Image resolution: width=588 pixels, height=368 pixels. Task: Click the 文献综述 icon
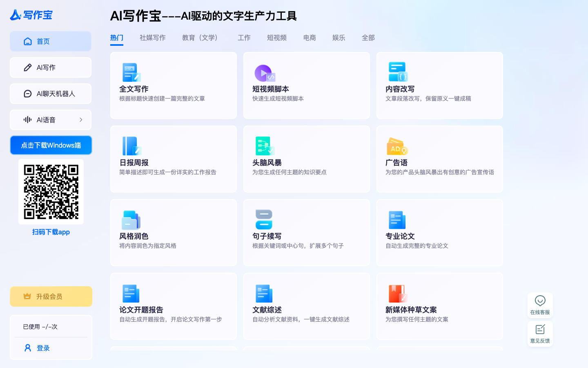[x=264, y=294]
